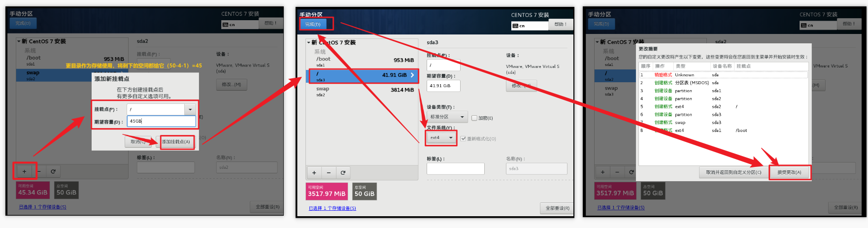Click the chevron arrow on the 41.91 GiB row

413,75
